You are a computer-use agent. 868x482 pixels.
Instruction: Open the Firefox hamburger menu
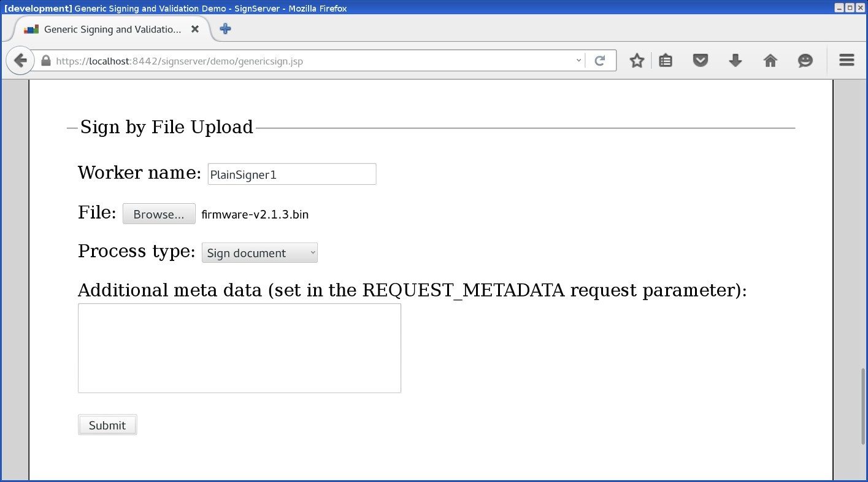click(846, 60)
